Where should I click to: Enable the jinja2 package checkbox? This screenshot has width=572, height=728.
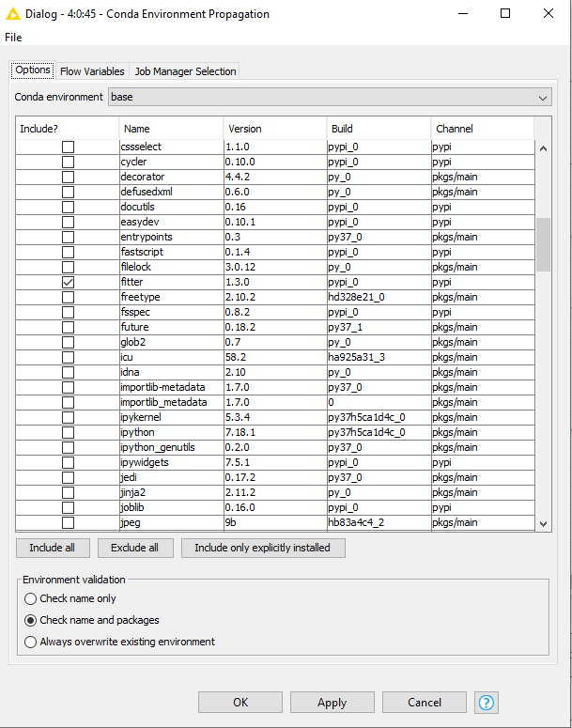(x=68, y=492)
